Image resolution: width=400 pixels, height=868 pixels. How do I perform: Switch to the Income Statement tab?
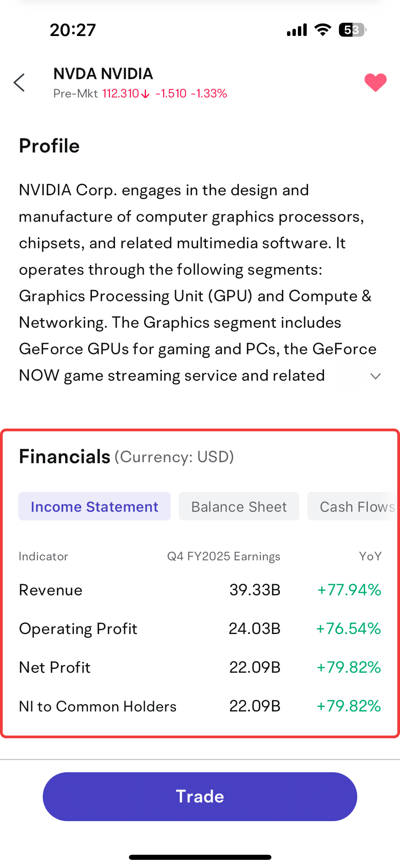[94, 507]
